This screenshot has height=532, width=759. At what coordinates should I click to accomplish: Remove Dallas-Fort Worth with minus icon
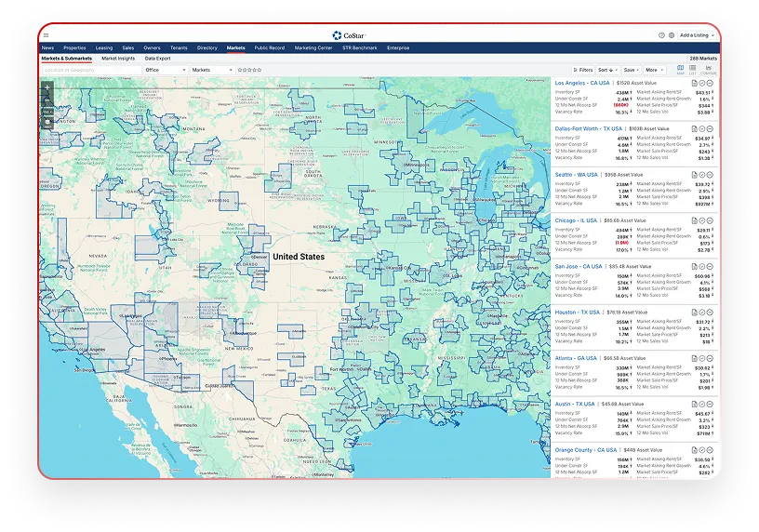(710, 128)
